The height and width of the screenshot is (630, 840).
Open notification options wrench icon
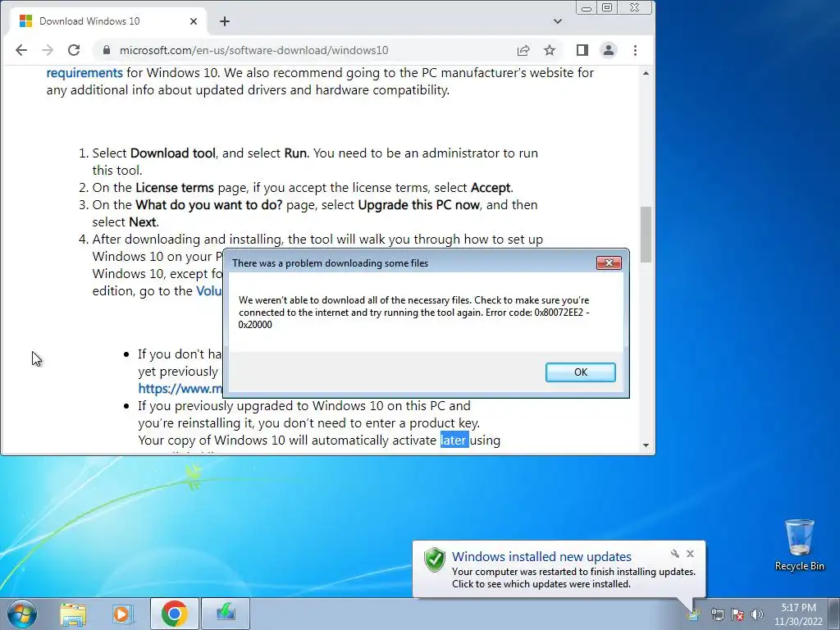coord(675,554)
